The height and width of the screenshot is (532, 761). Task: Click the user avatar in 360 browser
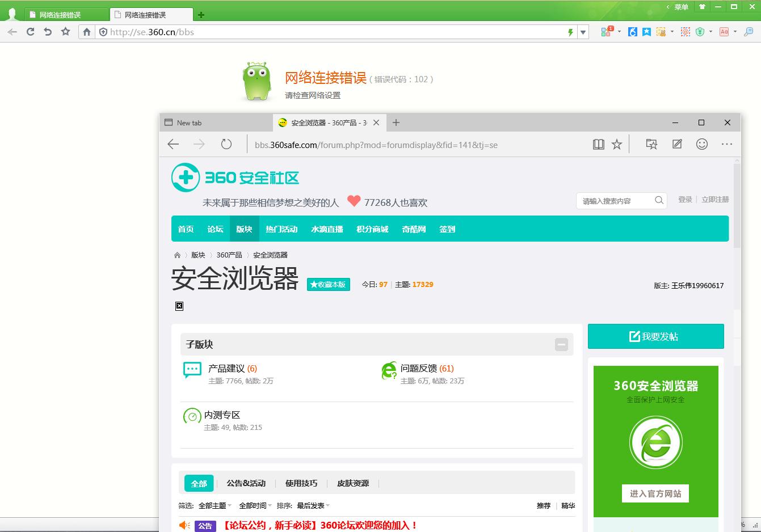12,14
